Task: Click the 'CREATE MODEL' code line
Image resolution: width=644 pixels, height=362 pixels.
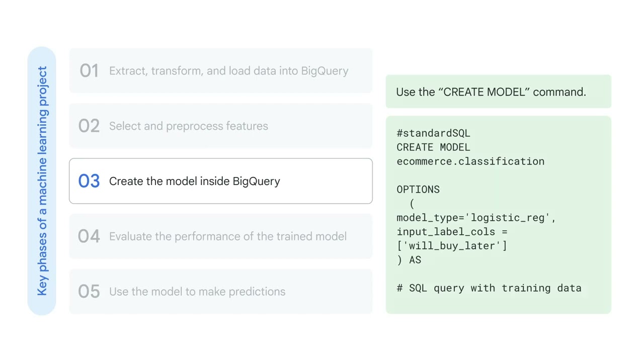Action: point(433,147)
